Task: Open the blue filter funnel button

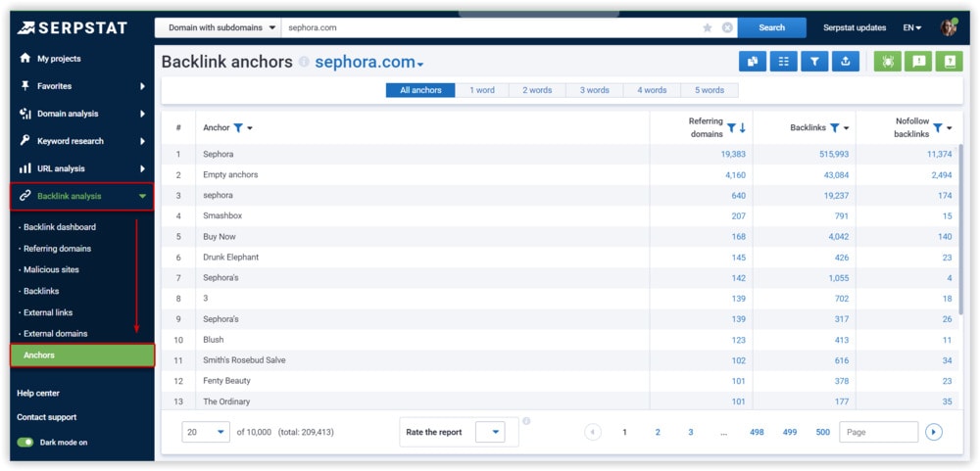Action: coord(814,62)
